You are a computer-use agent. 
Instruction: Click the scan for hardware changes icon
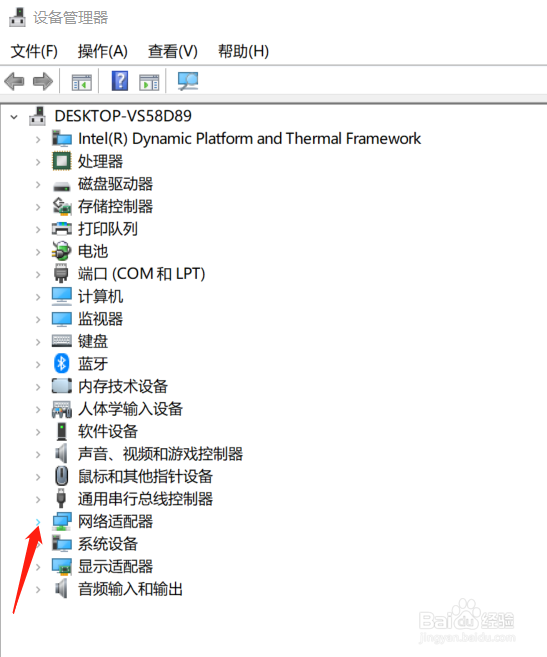click(188, 81)
